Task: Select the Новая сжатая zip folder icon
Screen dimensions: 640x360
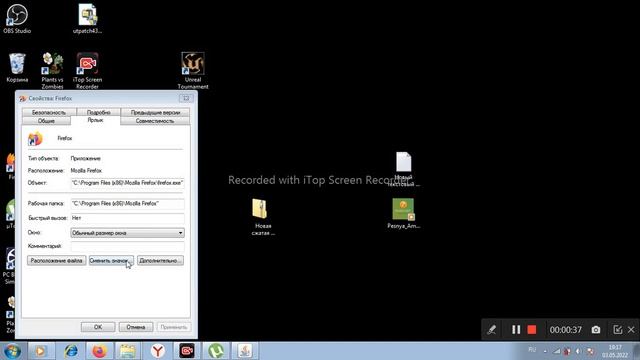Action: (x=262, y=217)
